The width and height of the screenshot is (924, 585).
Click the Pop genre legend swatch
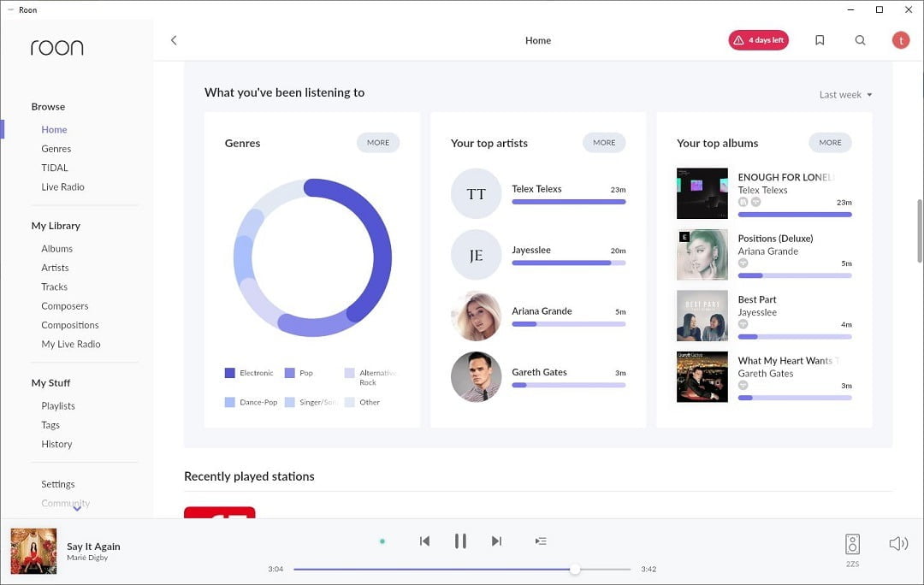289,373
